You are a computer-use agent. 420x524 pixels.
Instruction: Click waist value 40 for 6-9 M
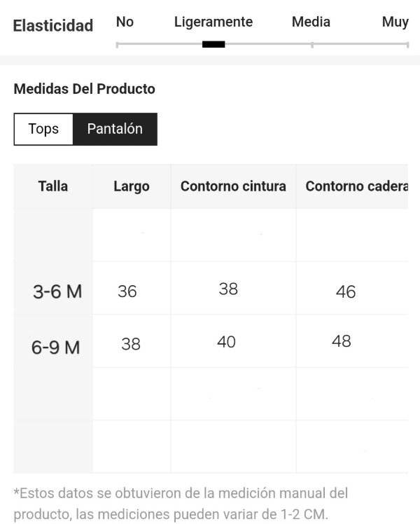point(226,342)
